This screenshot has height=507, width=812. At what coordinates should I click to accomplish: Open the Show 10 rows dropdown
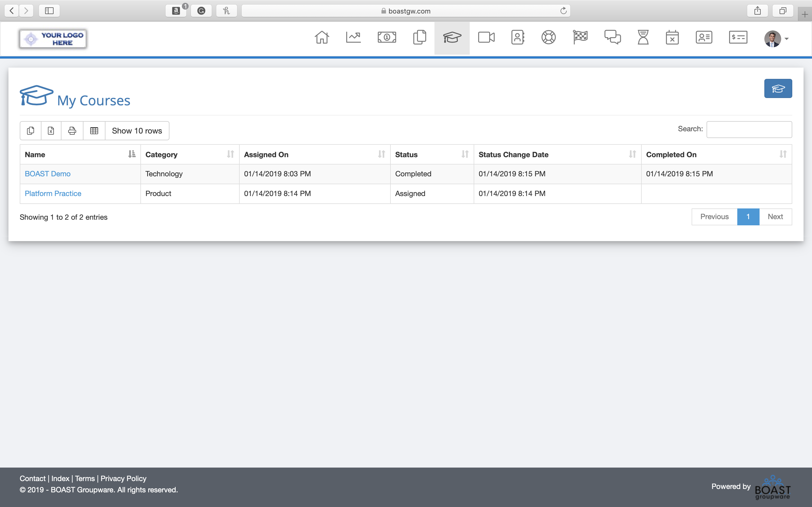pos(137,131)
